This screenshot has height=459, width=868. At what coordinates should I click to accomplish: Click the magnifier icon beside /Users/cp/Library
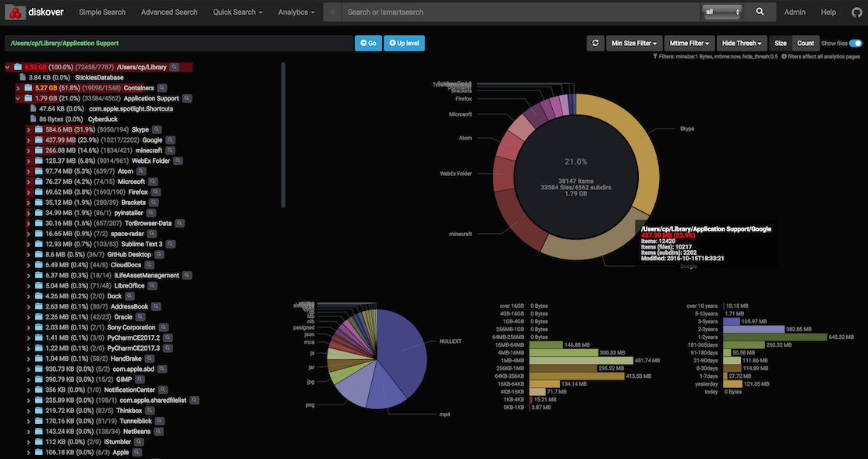(175, 67)
